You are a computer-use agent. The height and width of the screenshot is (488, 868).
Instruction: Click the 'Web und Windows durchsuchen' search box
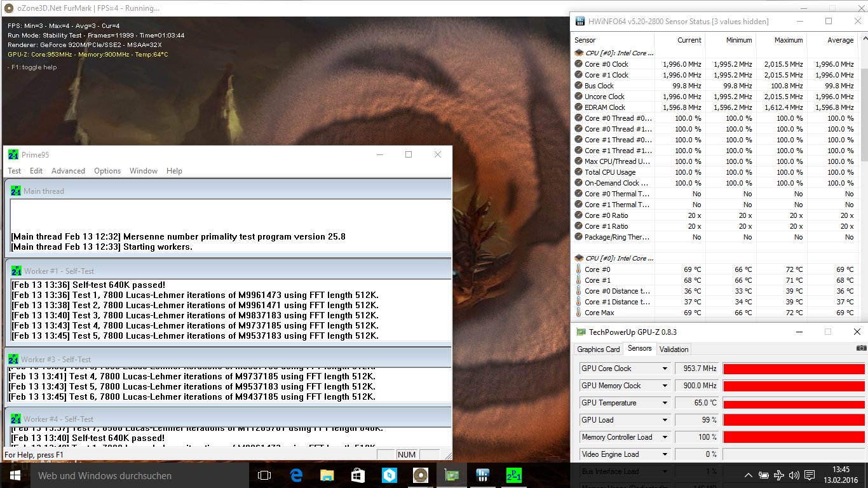click(x=139, y=475)
